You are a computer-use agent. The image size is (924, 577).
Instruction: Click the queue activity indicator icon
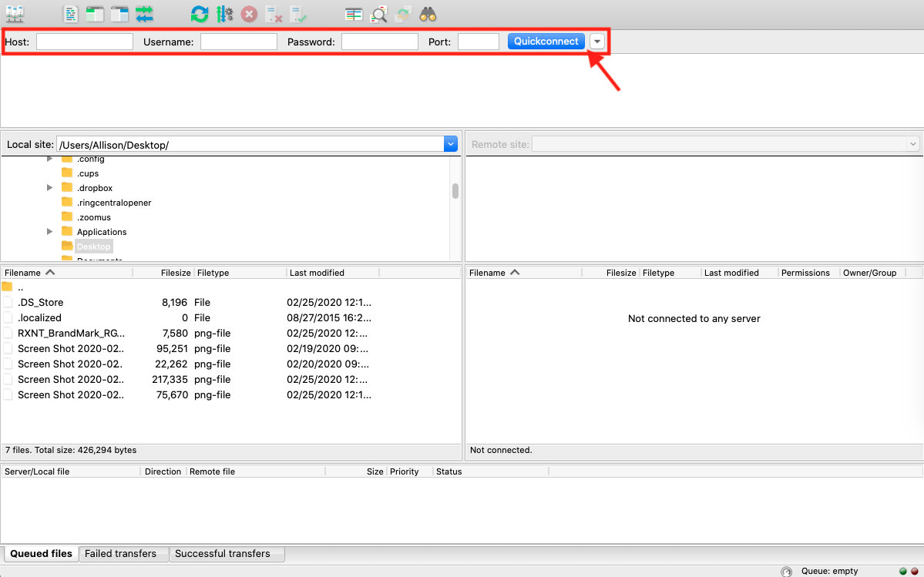point(786,571)
